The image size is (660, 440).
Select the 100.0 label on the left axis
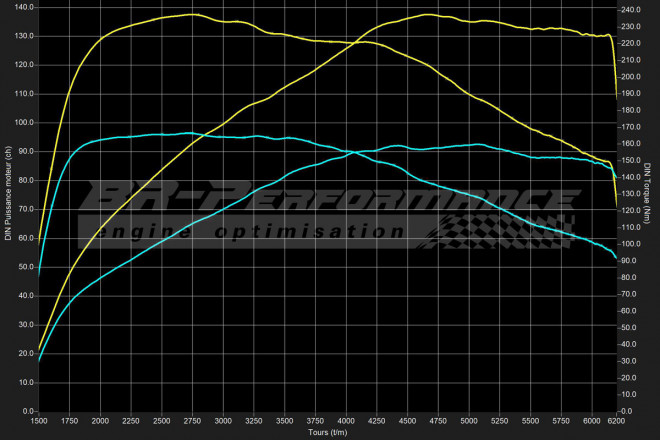click(x=22, y=122)
